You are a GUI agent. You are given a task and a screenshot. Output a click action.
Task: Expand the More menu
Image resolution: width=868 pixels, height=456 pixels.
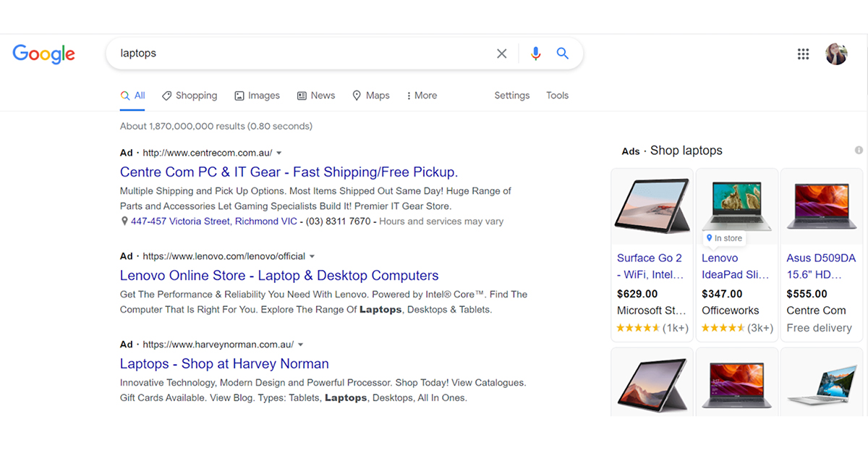click(422, 96)
